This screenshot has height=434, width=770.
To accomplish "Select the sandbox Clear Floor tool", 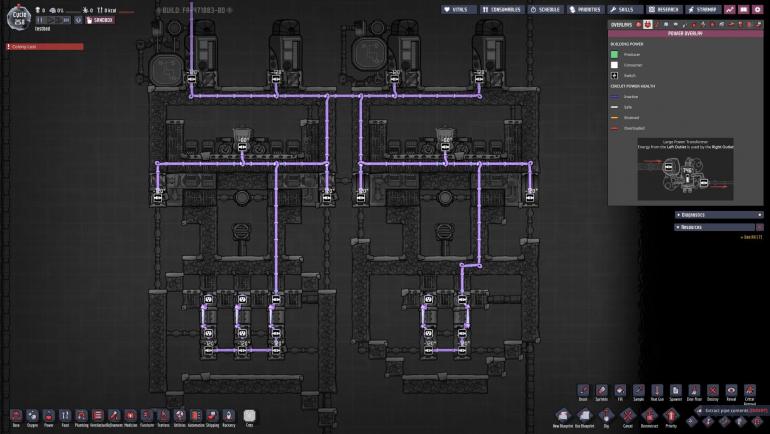I will pos(694,392).
